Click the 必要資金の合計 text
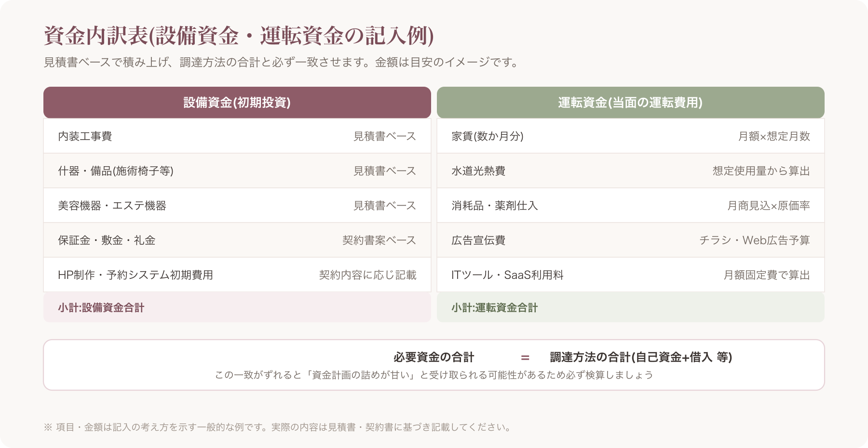Image resolution: width=868 pixels, height=448 pixels. 434,357
